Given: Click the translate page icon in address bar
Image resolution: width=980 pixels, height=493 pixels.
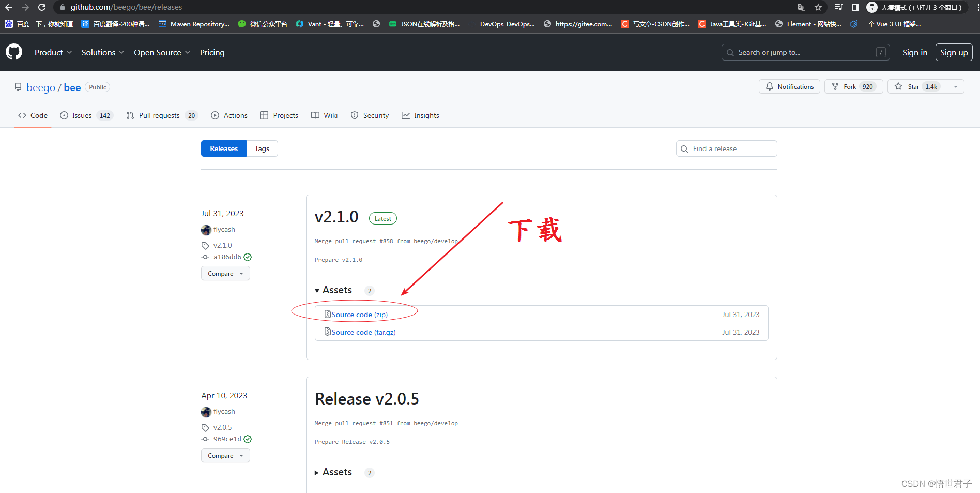Looking at the screenshot, I should [802, 7].
